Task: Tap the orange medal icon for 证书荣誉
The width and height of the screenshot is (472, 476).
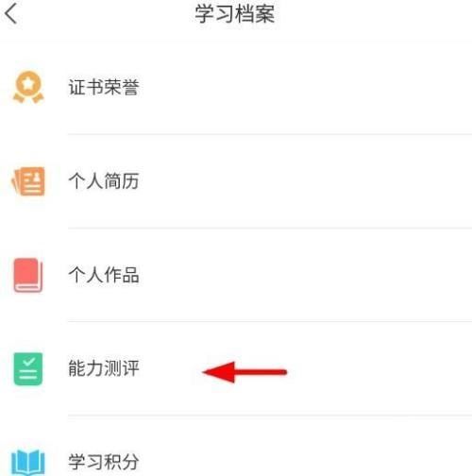Action: pyautogui.click(x=28, y=87)
